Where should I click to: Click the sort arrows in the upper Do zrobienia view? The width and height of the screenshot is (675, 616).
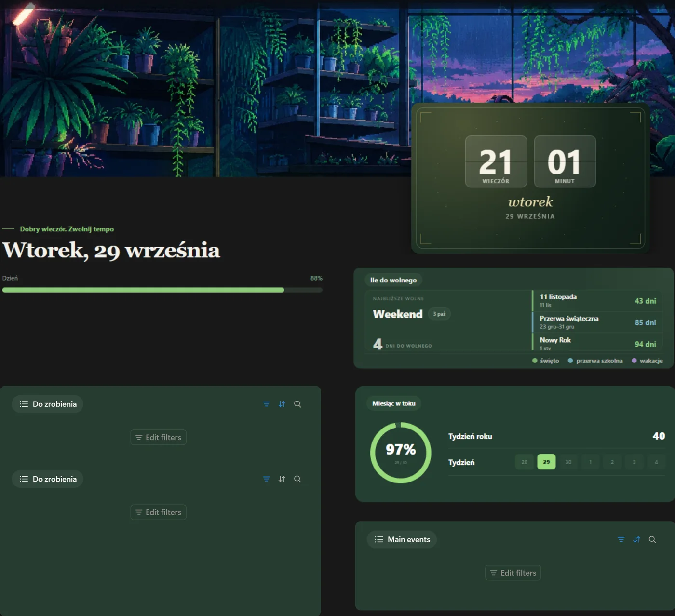[282, 404]
